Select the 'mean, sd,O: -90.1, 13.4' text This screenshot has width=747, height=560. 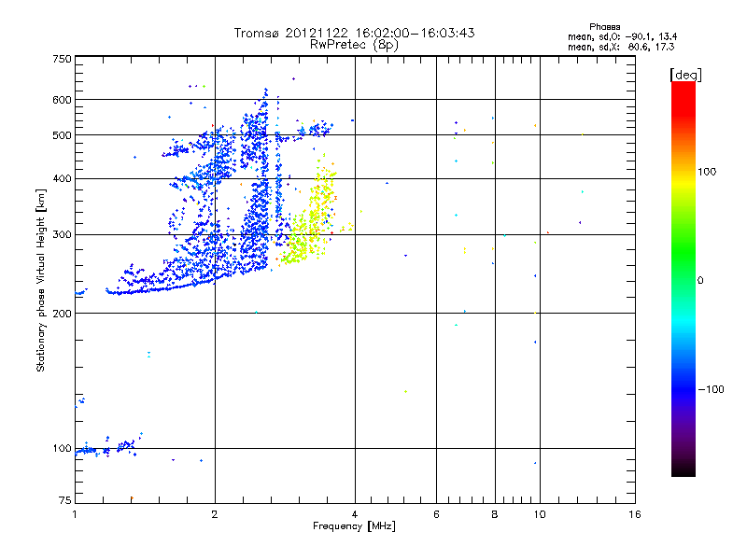coord(622,36)
